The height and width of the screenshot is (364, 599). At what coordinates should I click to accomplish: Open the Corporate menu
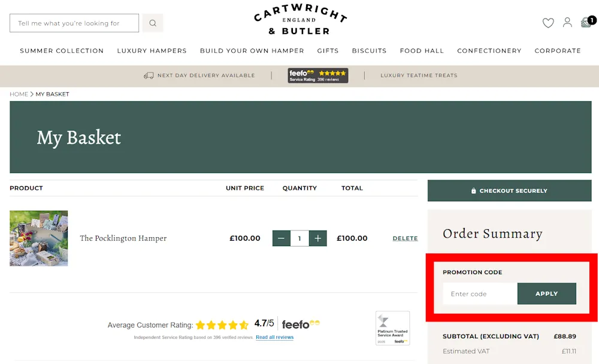557,51
